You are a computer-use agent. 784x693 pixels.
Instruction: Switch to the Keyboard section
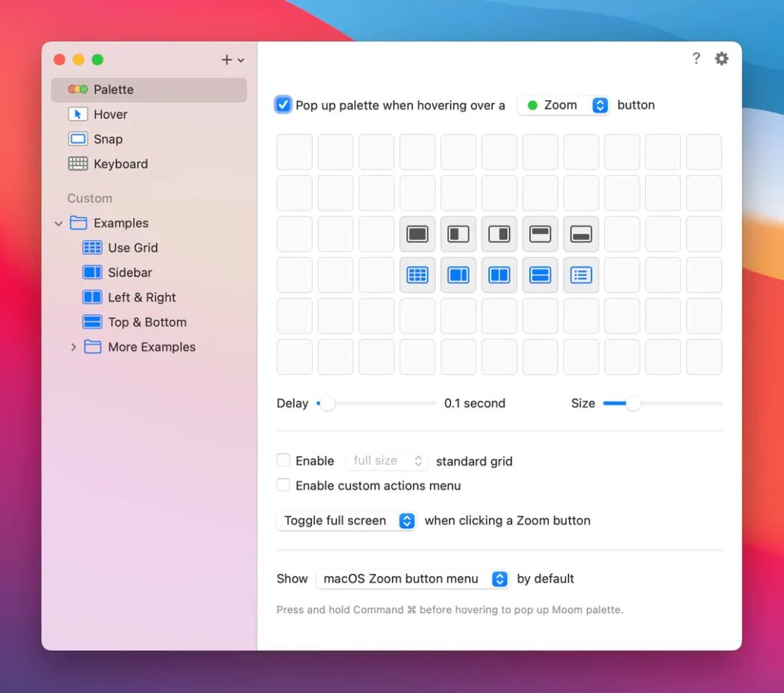[x=149, y=164]
